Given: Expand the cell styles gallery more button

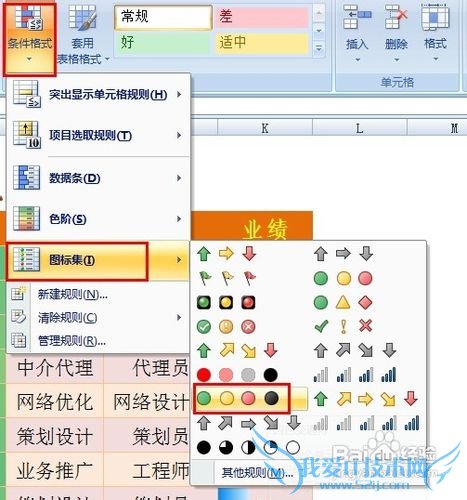Looking at the screenshot, I should coord(319,48).
